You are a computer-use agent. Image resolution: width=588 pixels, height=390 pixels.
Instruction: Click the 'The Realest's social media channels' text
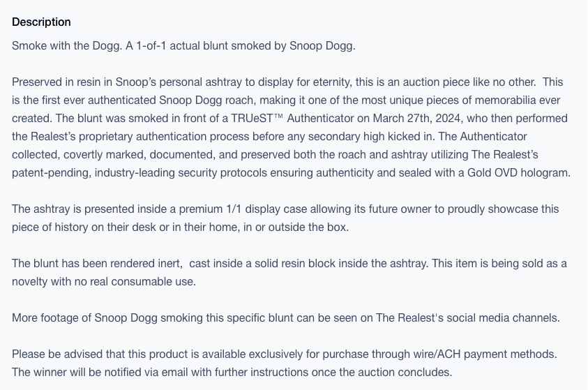[x=467, y=318]
